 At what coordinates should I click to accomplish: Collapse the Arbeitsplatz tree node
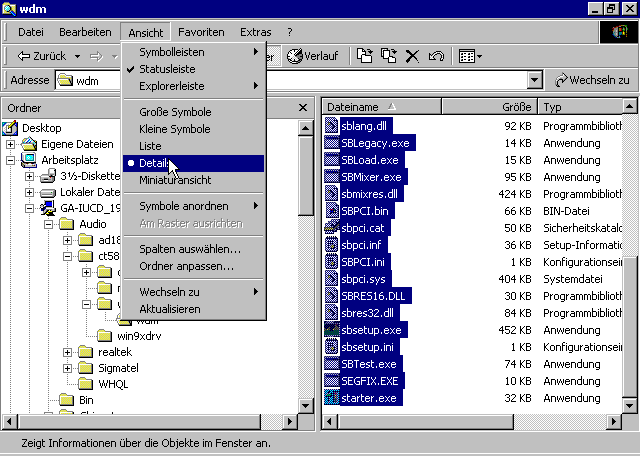point(10,160)
